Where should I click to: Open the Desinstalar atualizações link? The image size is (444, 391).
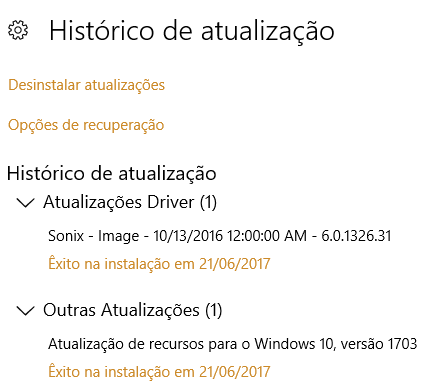click(x=86, y=85)
